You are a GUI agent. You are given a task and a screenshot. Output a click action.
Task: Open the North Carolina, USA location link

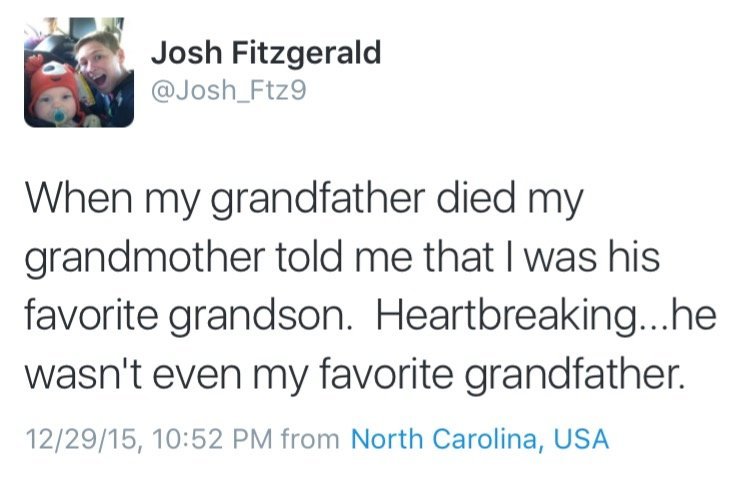coord(480,438)
